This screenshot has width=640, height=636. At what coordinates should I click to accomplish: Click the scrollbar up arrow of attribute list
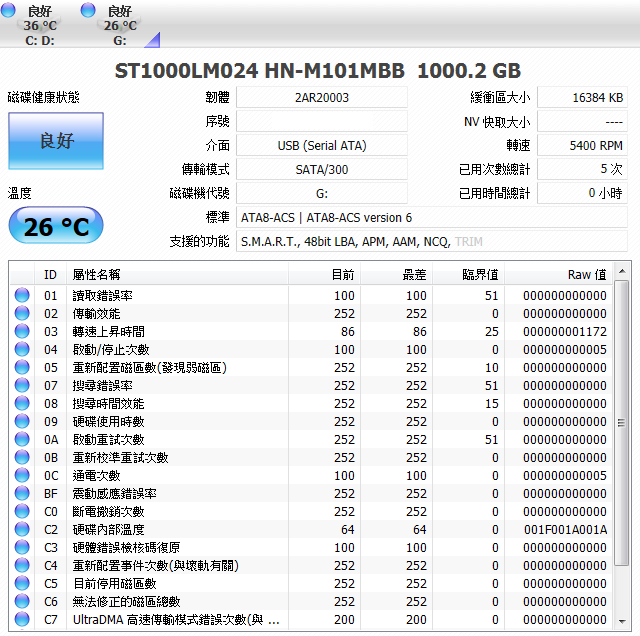[622, 271]
